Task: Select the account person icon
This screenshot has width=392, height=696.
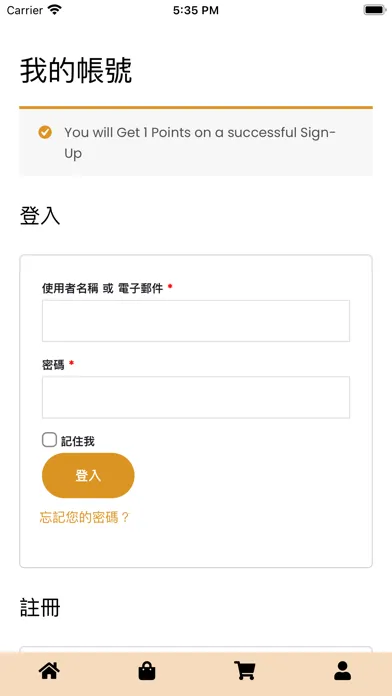Action: tap(342, 671)
